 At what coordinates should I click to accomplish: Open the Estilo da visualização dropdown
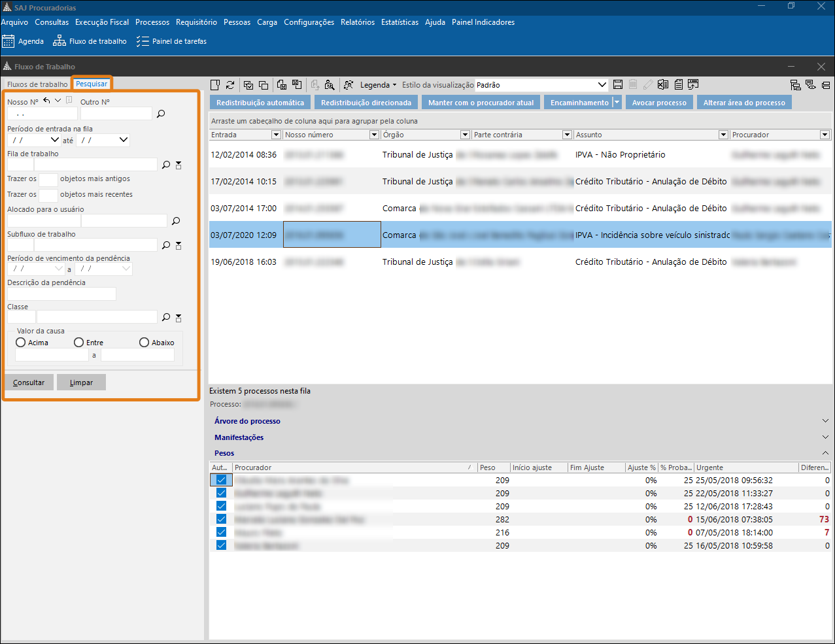coord(602,85)
